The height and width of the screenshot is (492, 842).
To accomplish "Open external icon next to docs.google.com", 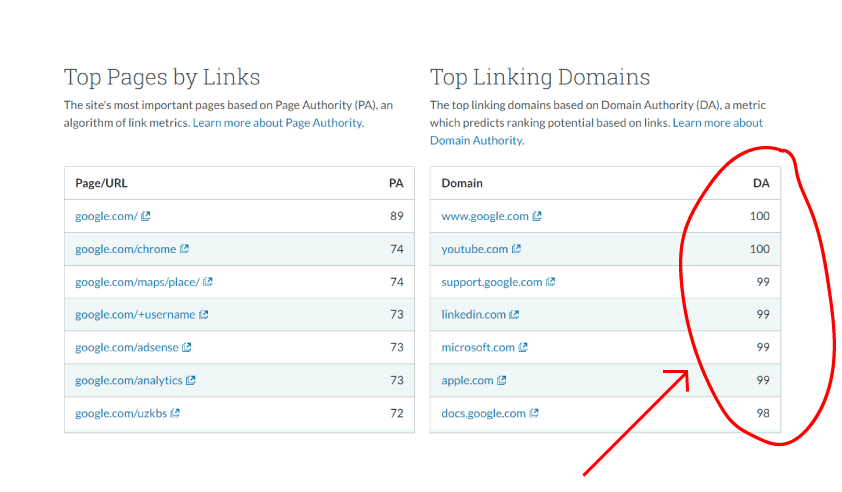I will point(534,414).
